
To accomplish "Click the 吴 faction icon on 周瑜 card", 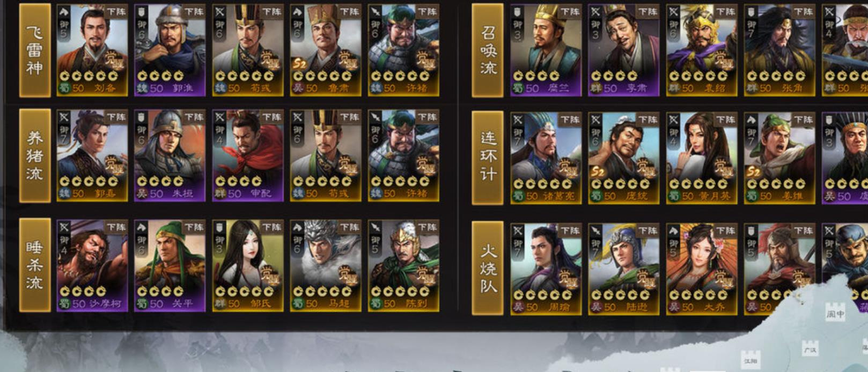I will tap(518, 307).
